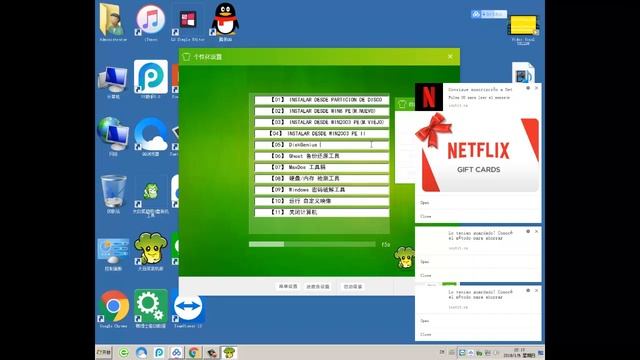Edit the 【09】 Windows password tool entry
640x360 pixels.
point(322,190)
